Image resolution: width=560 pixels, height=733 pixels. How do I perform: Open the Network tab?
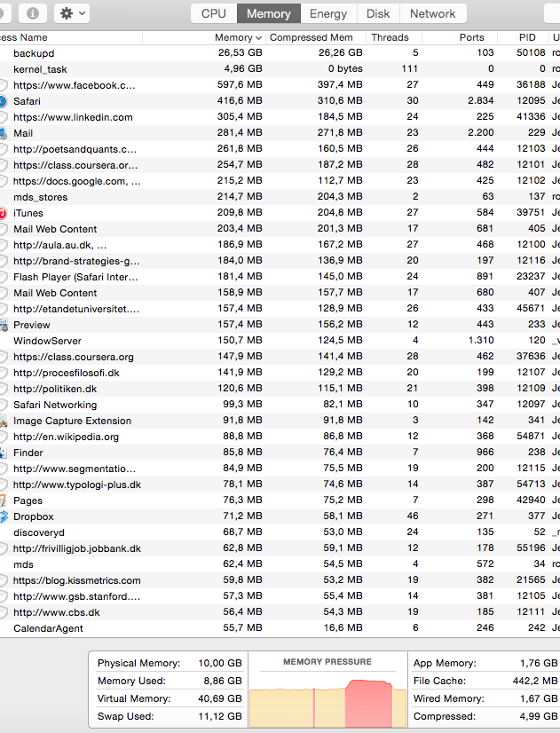[x=433, y=13]
